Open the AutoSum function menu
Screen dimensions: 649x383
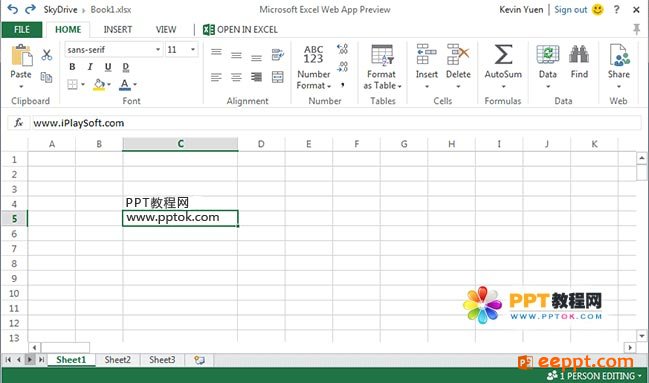point(503,66)
